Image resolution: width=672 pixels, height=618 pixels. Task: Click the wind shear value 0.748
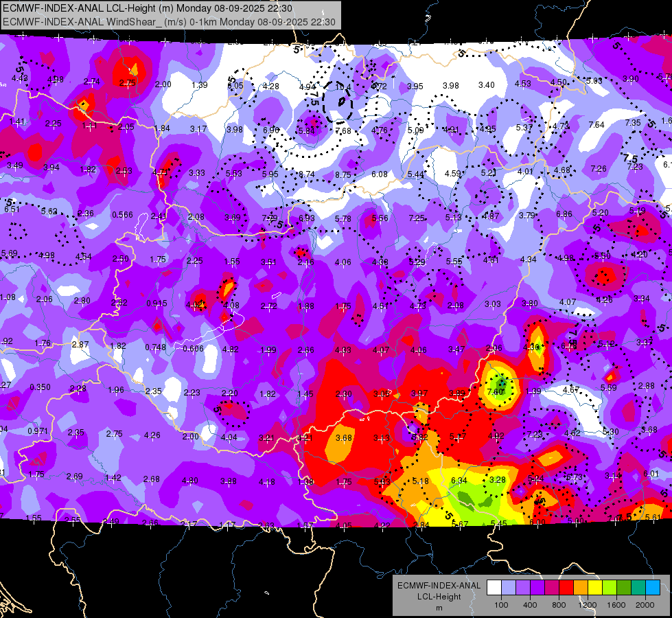(x=156, y=347)
